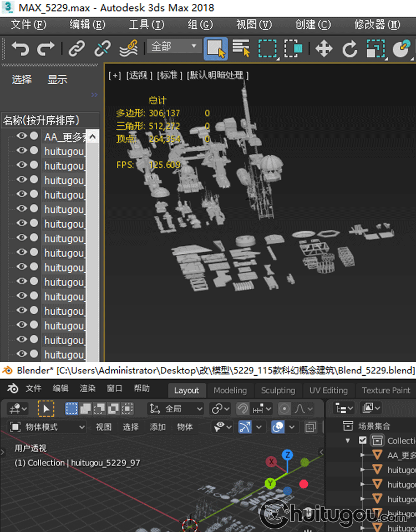The width and height of the screenshot is (416, 532).
Task: Toggle the X-Ray view icon
Action: 311,427
